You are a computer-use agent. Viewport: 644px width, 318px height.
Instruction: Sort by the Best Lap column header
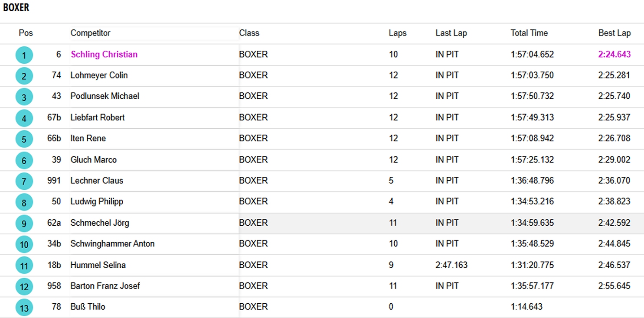614,33
